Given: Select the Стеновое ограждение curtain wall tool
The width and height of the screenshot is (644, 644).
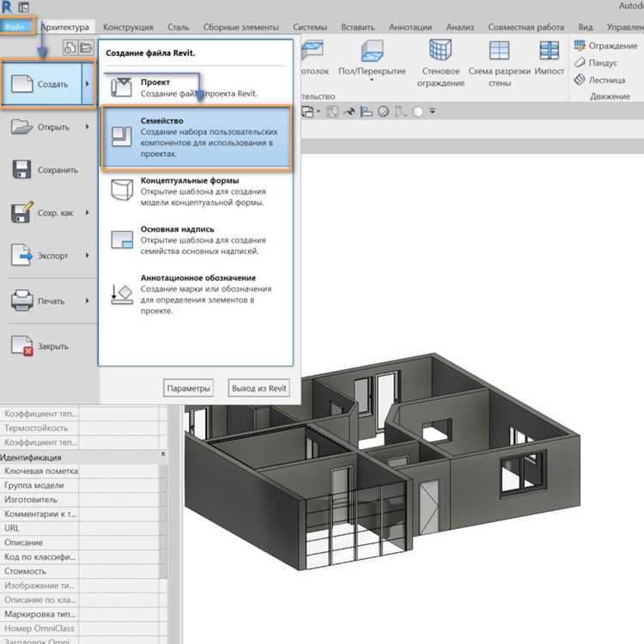Looking at the screenshot, I should [440, 64].
